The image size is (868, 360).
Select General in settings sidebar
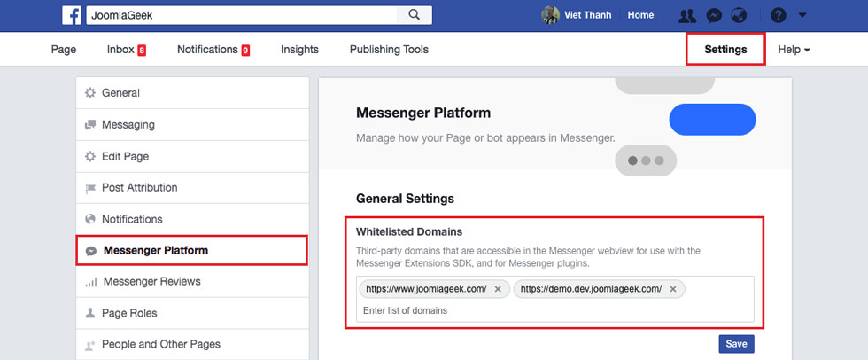tap(193, 93)
